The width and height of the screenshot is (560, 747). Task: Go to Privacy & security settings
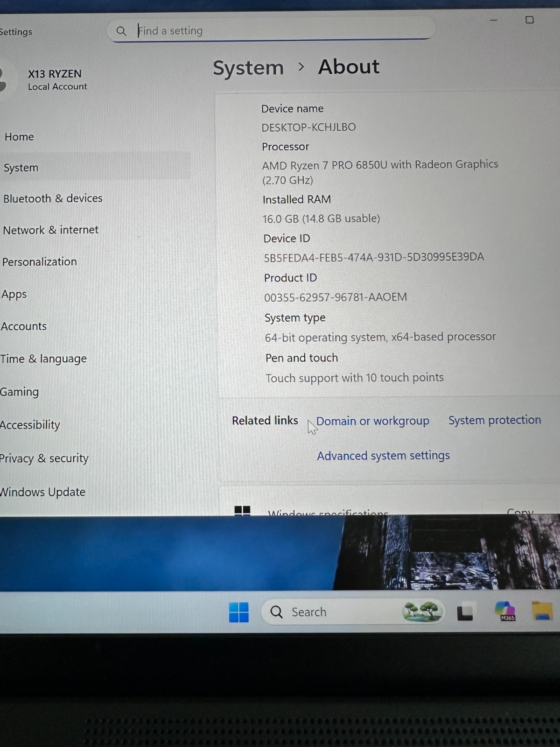click(44, 458)
